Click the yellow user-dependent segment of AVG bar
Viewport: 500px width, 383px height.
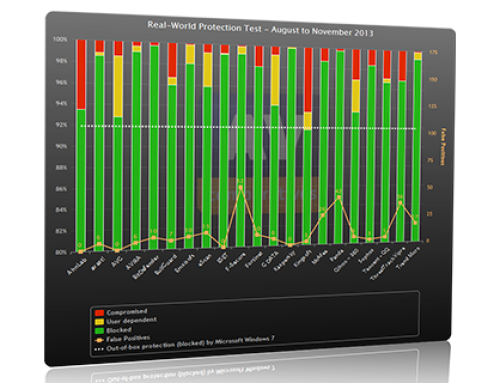click(118, 86)
